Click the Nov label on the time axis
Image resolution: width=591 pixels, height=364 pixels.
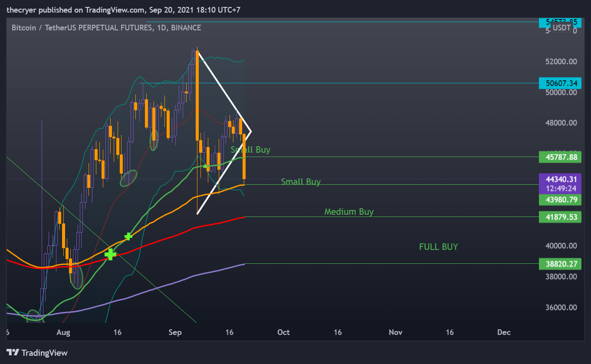click(x=395, y=332)
